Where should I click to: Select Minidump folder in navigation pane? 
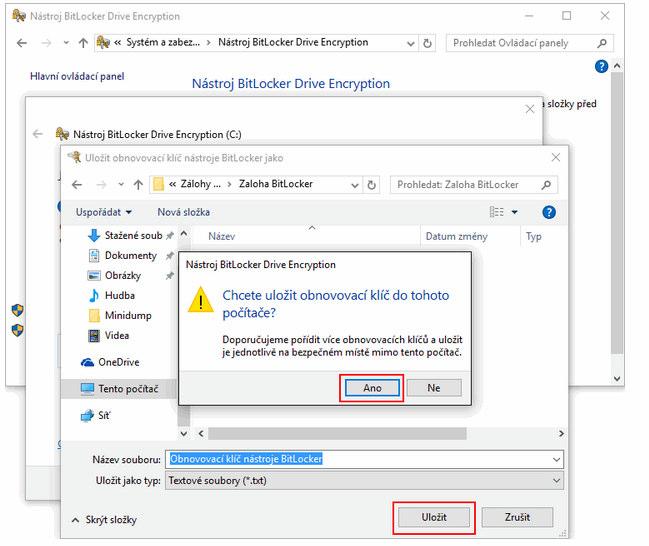tap(128, 315)
